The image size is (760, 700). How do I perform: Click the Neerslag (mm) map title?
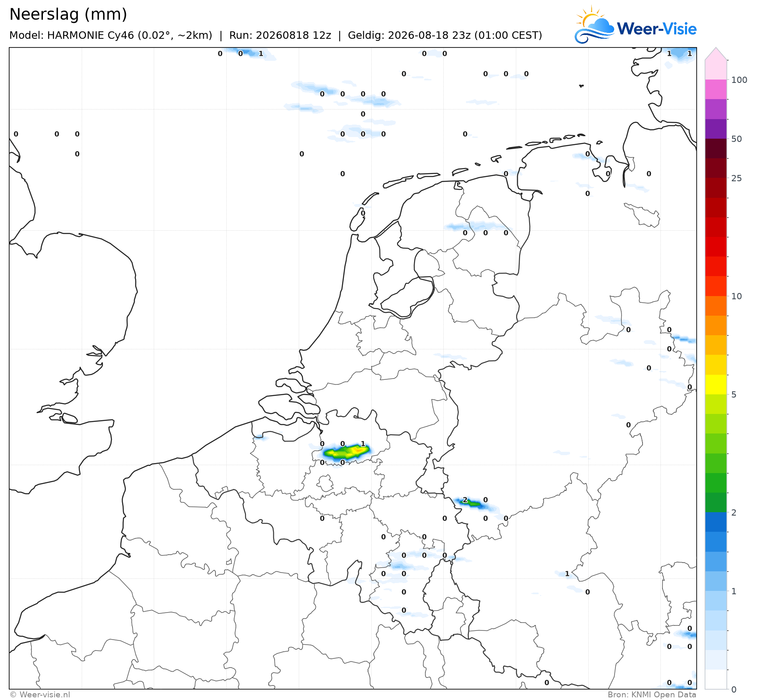68,15
